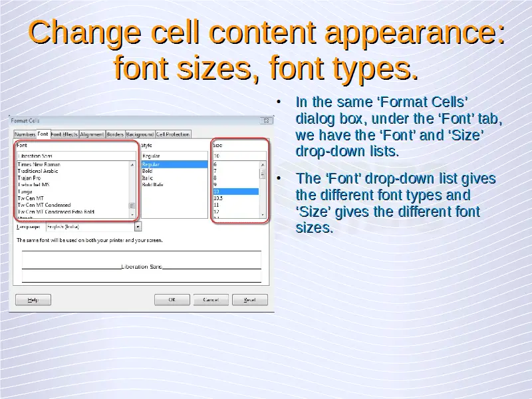Image resolution: width=532 pixels, height=399 pixels.
Task: Open the Cell Protection tab
Action: point(173,134)
